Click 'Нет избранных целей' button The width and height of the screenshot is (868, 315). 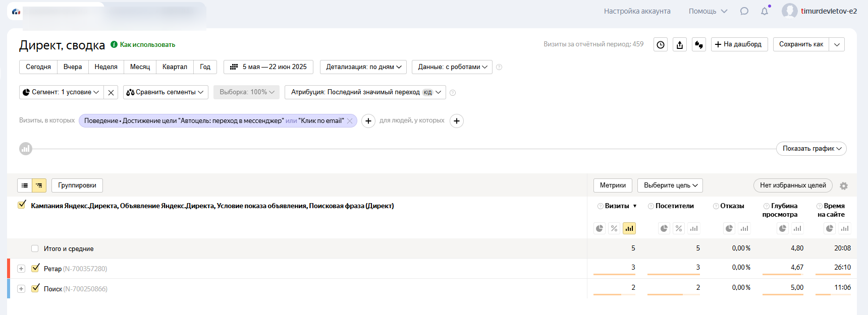pyautogui.click(x=793, y=185)
